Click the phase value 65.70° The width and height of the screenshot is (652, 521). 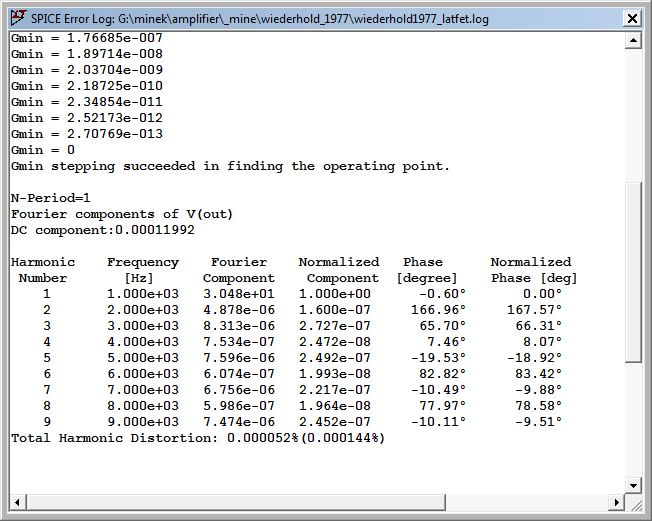click(x=442, y=326)
